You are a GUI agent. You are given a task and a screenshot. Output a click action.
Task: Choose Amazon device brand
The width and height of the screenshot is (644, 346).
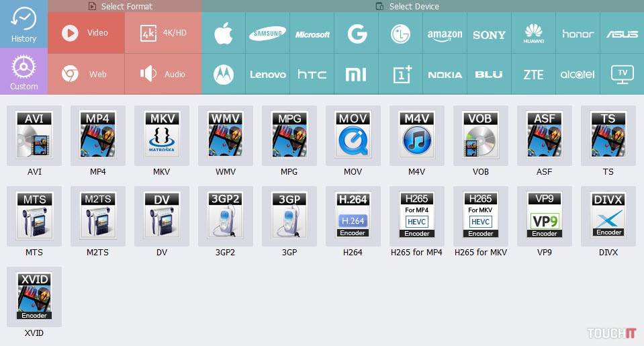pos(445,33)
